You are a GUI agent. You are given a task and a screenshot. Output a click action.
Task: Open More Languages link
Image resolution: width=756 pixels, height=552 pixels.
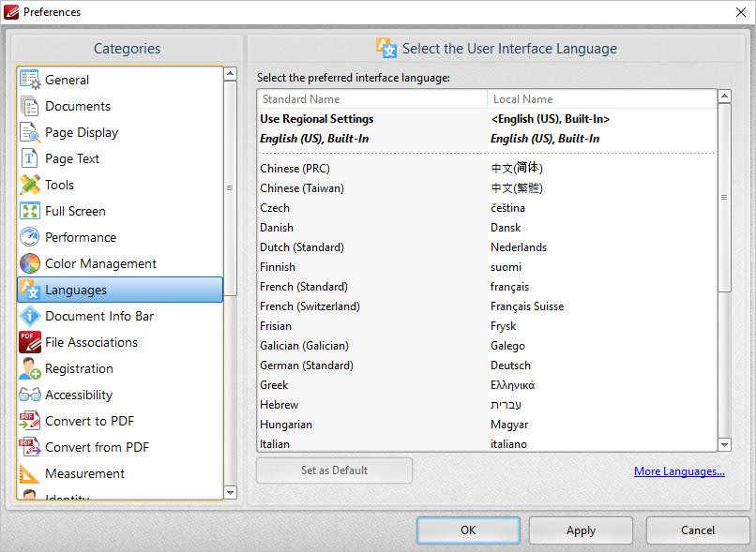coord(679,470)
